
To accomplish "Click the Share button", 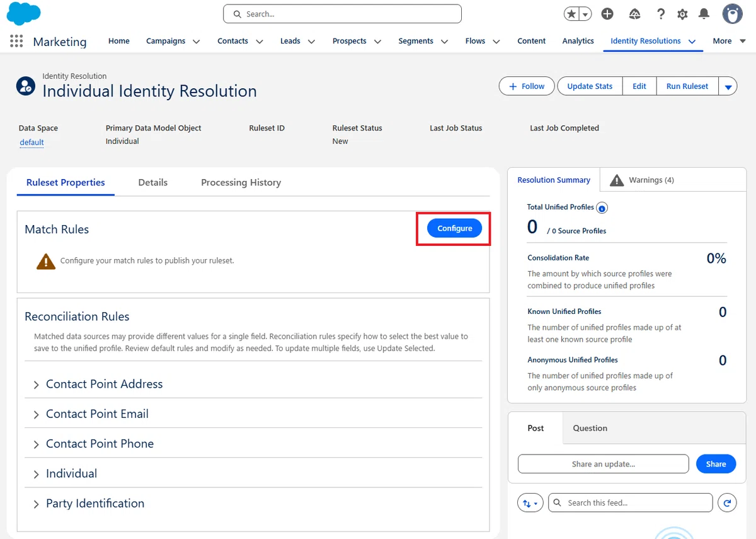I will pos(716,464).
